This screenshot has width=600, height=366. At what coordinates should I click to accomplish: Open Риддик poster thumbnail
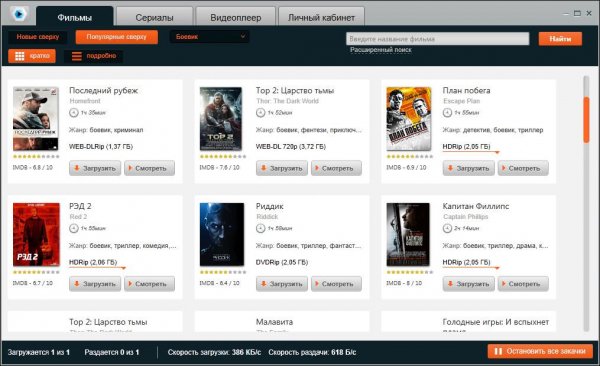pyautogui.click(x=222, y=234)
